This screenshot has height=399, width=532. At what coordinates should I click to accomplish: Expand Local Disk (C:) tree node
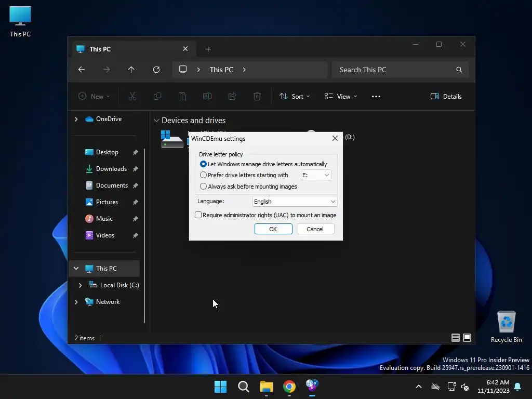(x=80, y=285)
